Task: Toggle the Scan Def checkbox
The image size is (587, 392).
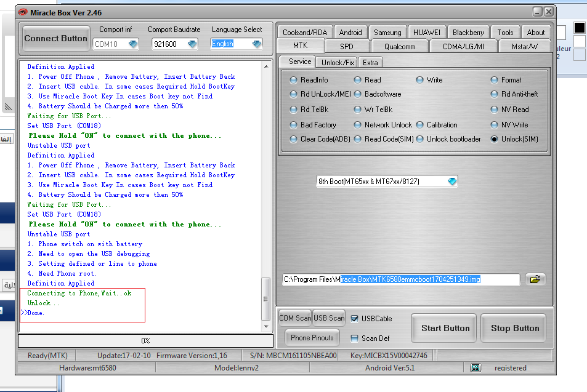Action: click(x=354, y=338)
